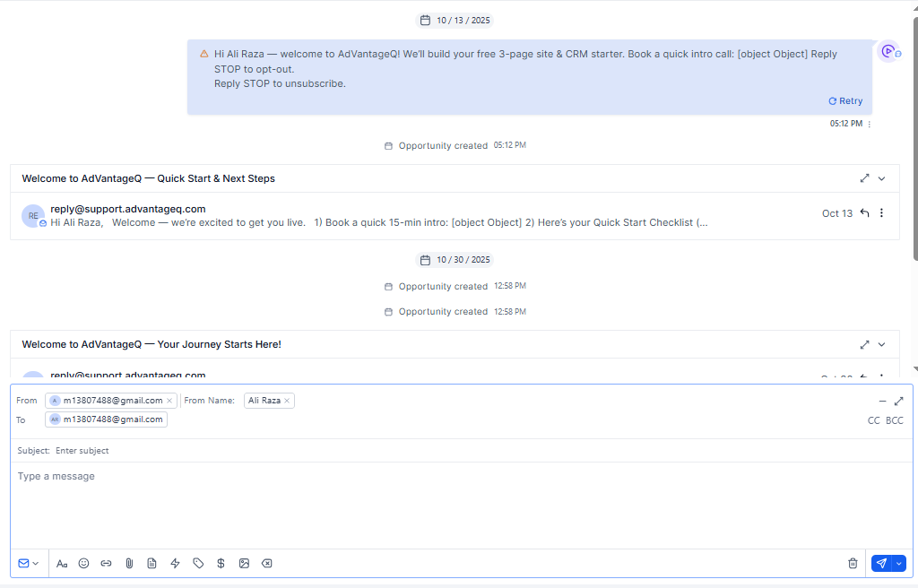Insert a link using the toolbar

pos(106,564)
